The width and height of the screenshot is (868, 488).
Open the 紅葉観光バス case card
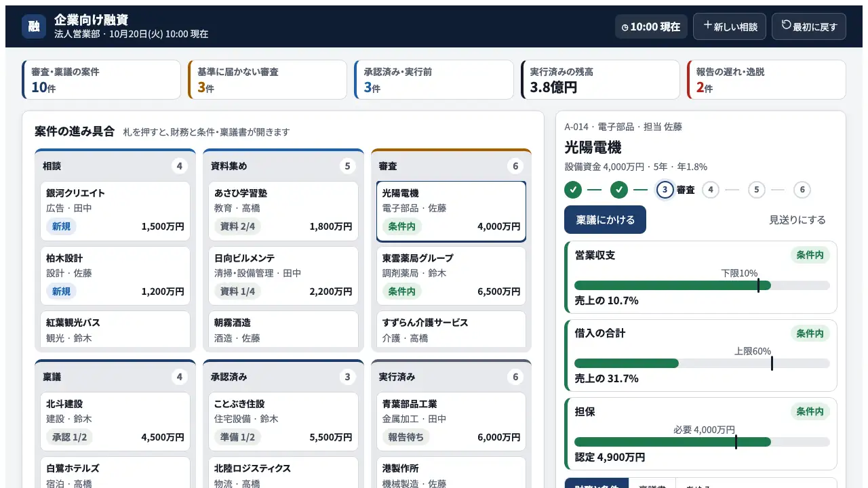point(115,329)
